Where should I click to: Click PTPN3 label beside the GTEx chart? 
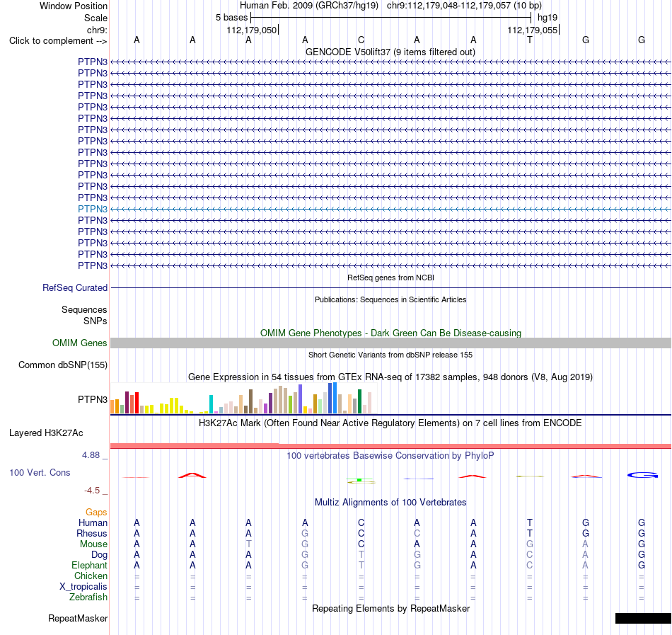point(93,399)
